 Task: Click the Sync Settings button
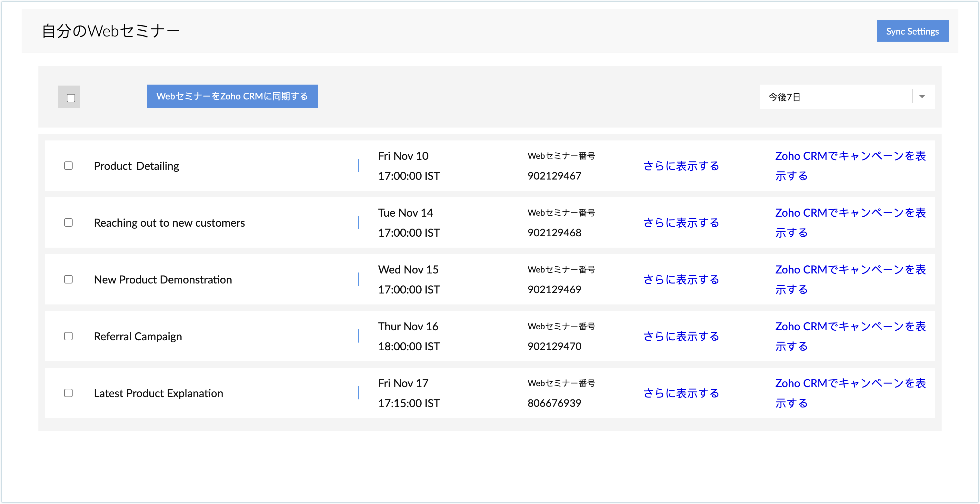[912, 31]
